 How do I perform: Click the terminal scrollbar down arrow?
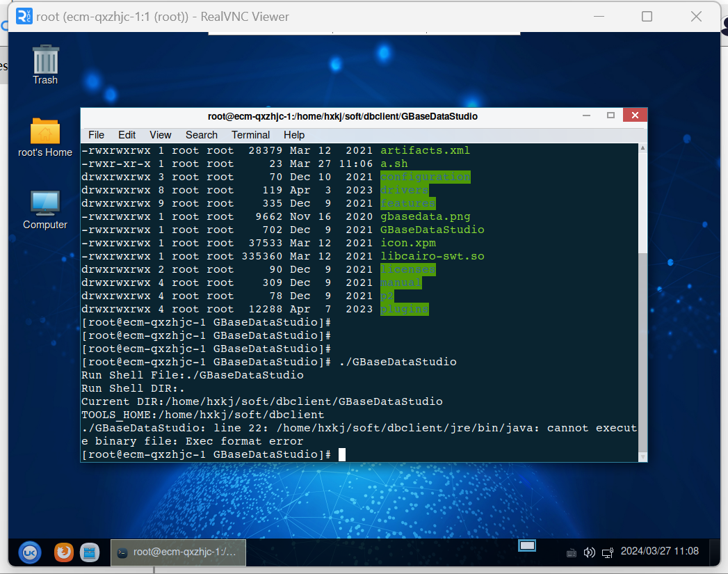point(642,457)
